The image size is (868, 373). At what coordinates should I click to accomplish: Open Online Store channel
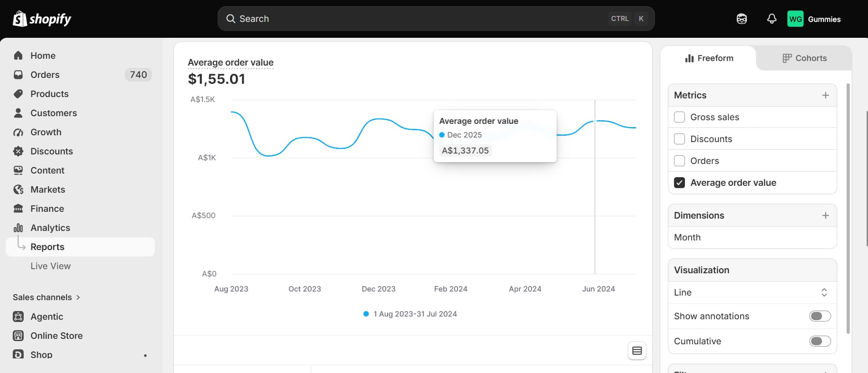(x=56, y=336)
